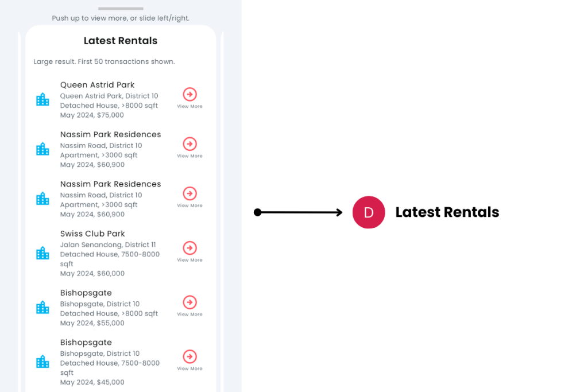Tap building icon of the $55,000 Bishopsgate listing
This screenshot has height=392, width=588.
[42, 308]
